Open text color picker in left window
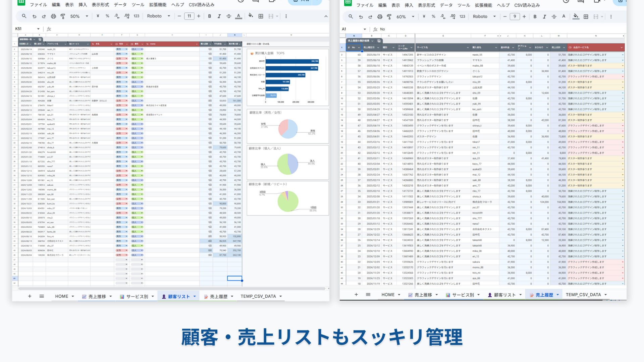The image size is (644, 362). pyautogui.click(x=238, y=16)
